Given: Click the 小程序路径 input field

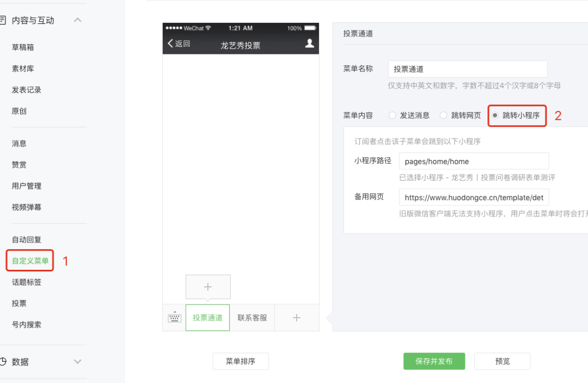Looking at the screenshot, I should (474, 161).
